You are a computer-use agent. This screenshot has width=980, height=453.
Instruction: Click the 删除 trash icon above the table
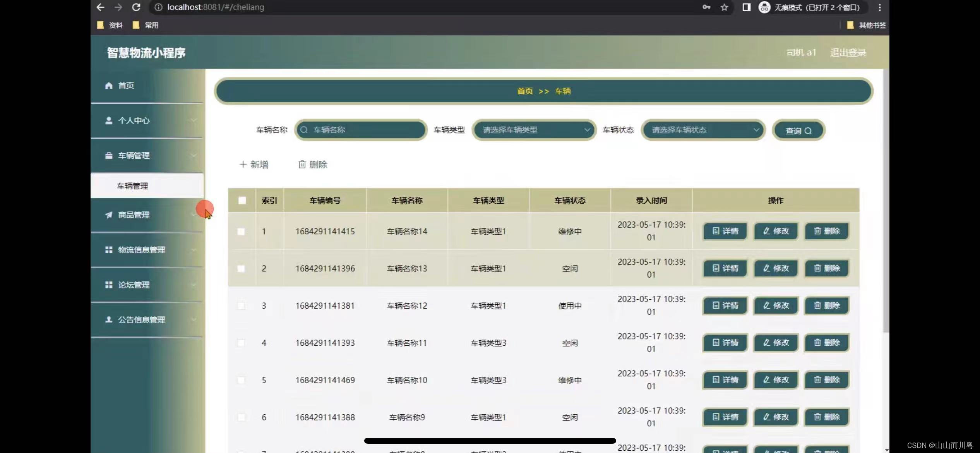click(x=302, y=165)
